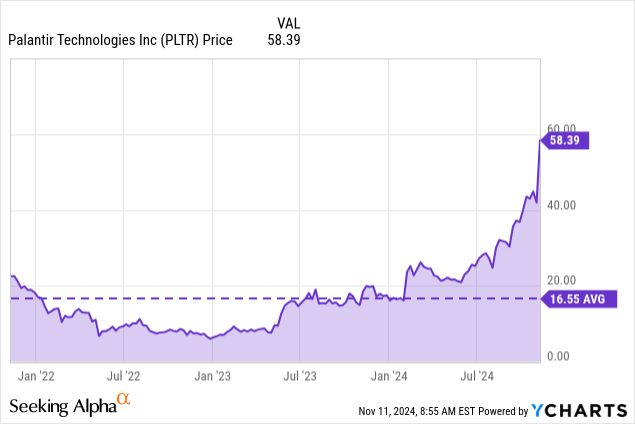
Task: Click the 40.00 y-axis label
Action: point(563,205)
